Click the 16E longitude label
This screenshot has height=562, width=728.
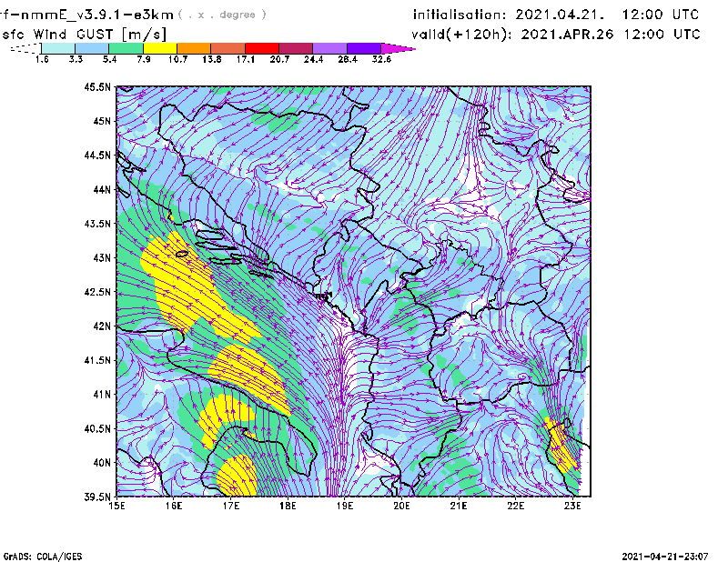174,506
